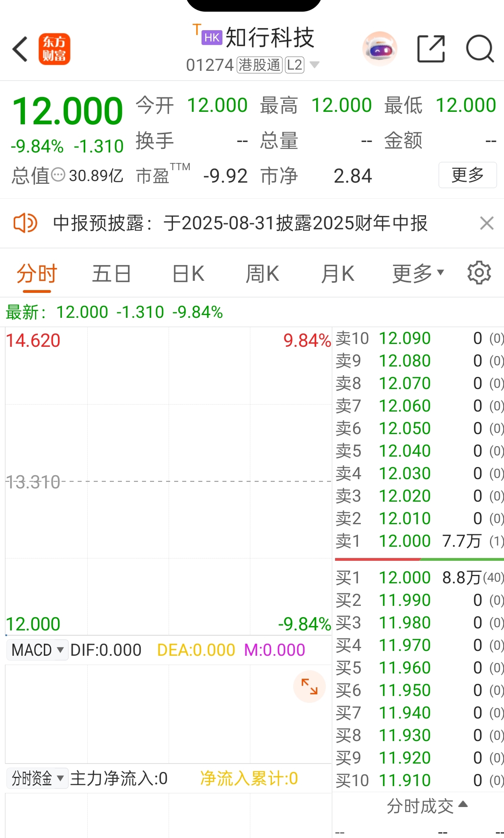Select the 买1 12.000 order row
504x838 pixels.
(420, 578)
